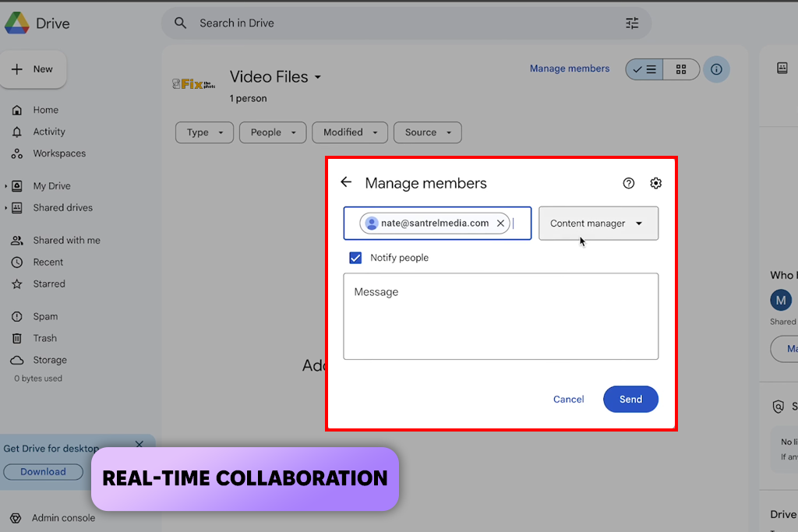
Task: Open Activity in sidebar
Action: click(x=49, y=132)
